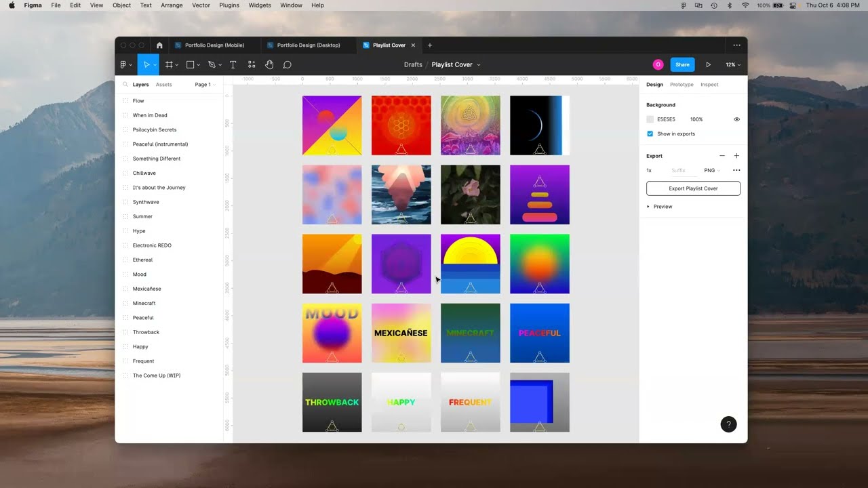This screenshot has height=488, width=868.
Task: Select the Frame tool
Action: [x=169, y=64]
